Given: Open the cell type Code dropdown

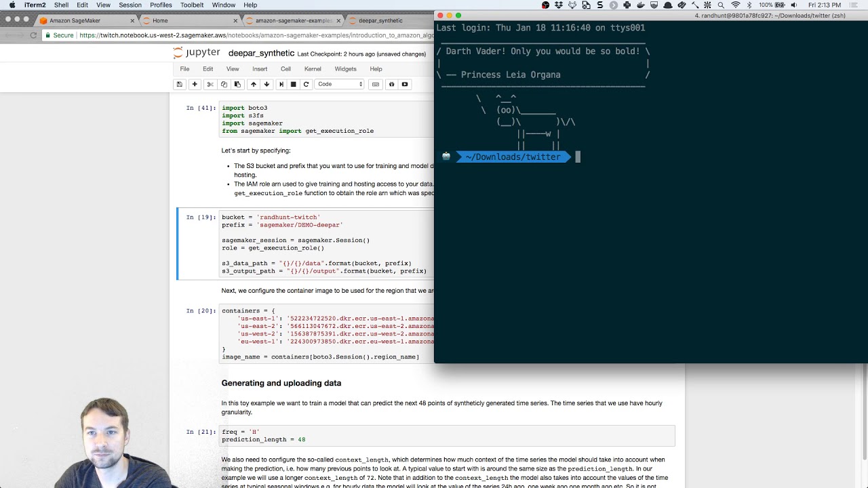Looking at the screenshot, I should tap(340, 84).
